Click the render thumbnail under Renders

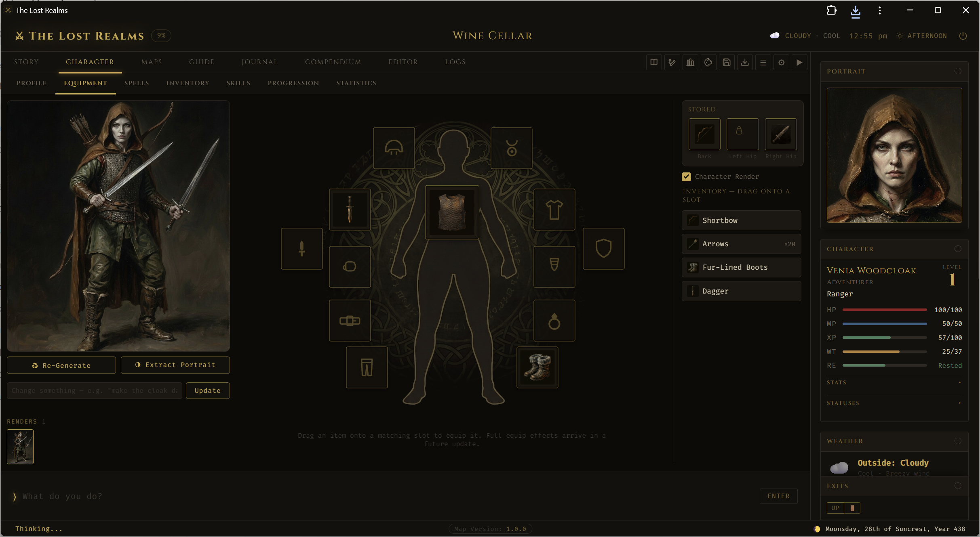pos(20,447)
